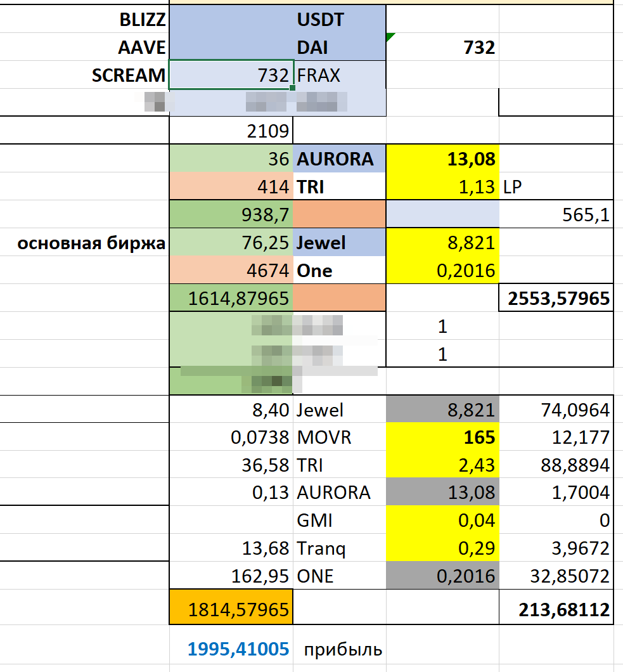
Task: Select the 3,9672 cell
Action: click(556, 548)
